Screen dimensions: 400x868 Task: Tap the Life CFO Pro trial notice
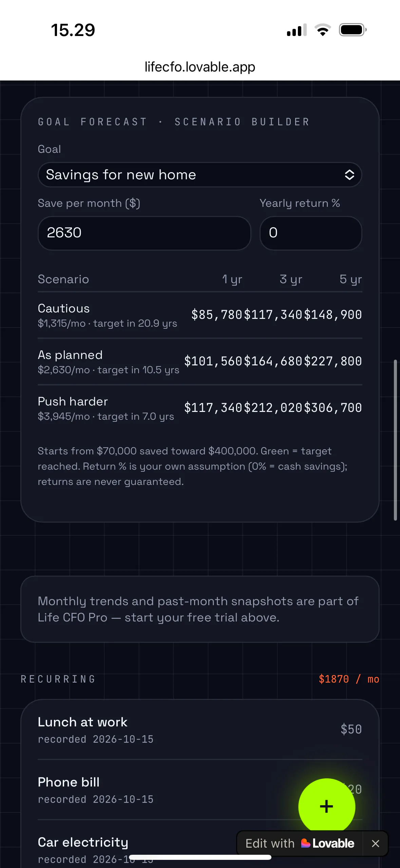(200, 609)
